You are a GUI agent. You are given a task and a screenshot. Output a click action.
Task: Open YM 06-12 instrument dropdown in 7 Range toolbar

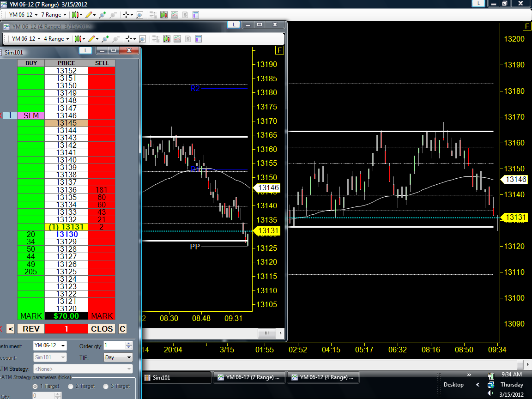click(23, 15)
